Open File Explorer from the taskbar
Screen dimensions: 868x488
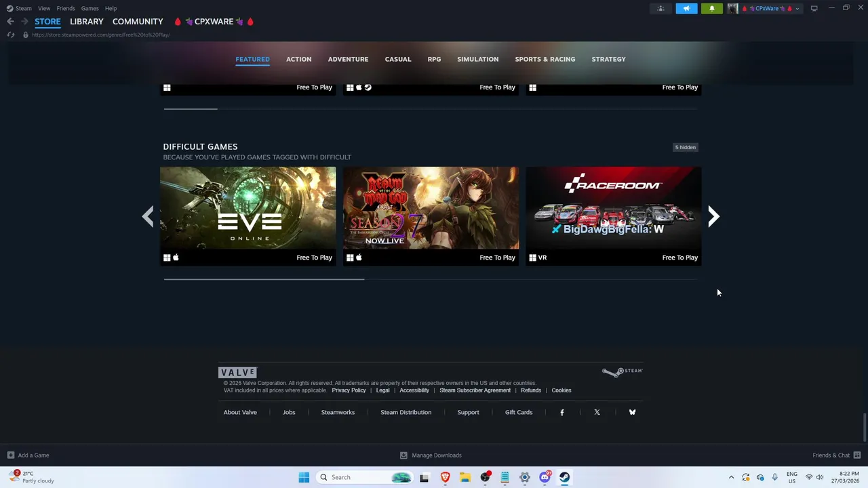465,477
